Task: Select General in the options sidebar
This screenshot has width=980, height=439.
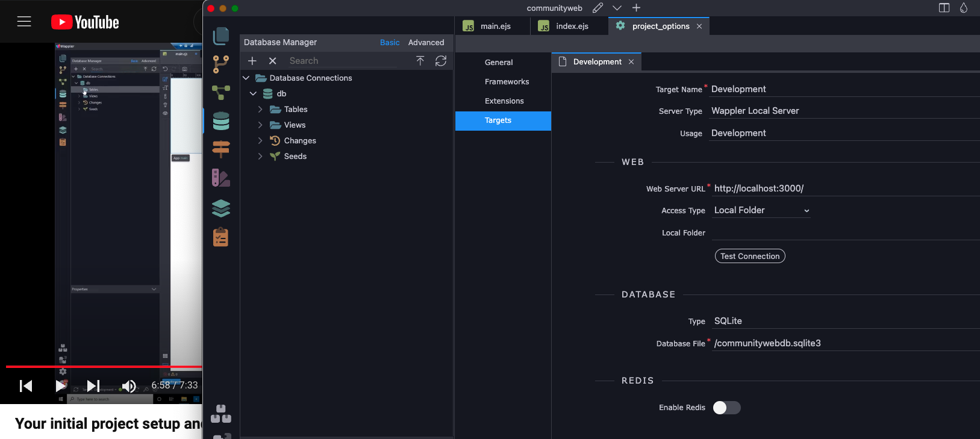Action: point(499,63)
